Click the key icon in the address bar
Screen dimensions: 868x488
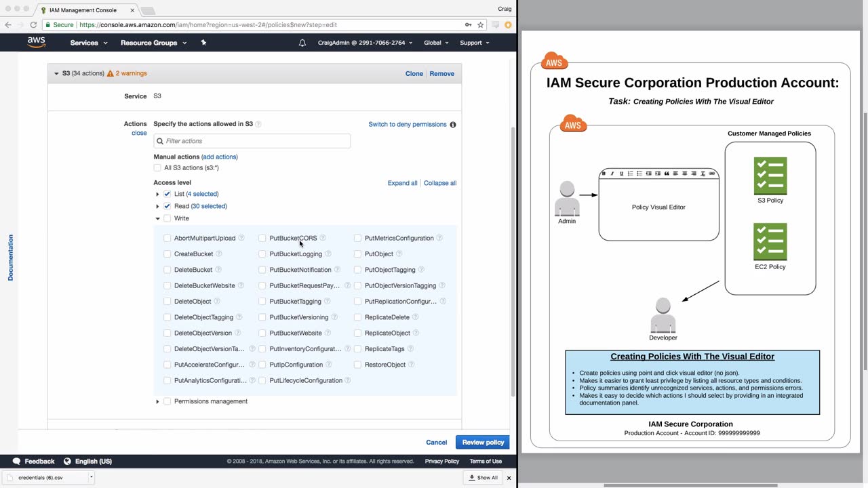(x=468, y=24)
